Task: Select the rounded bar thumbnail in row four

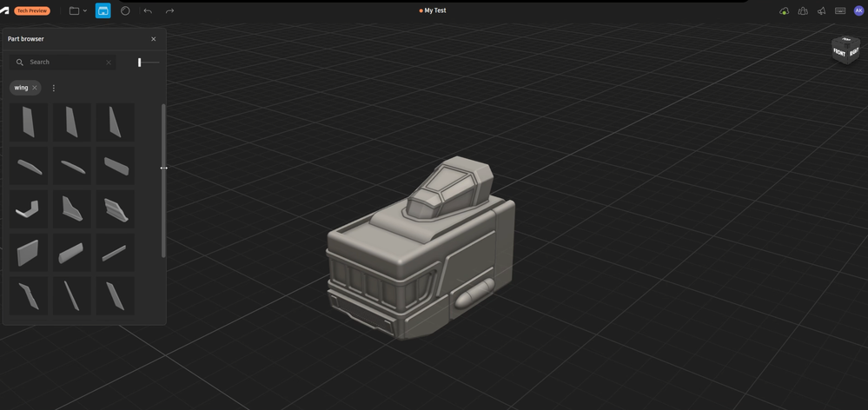Action: point(72,252)
